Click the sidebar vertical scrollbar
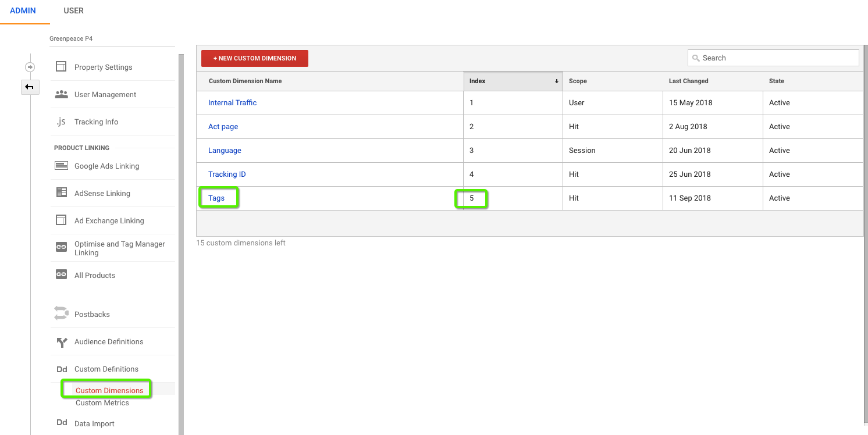868x435 pixels. point(181,244)
